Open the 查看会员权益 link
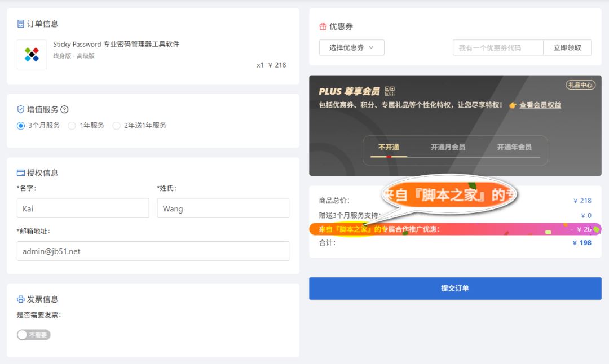Screen dimensions: 609x364 (540, 105)
